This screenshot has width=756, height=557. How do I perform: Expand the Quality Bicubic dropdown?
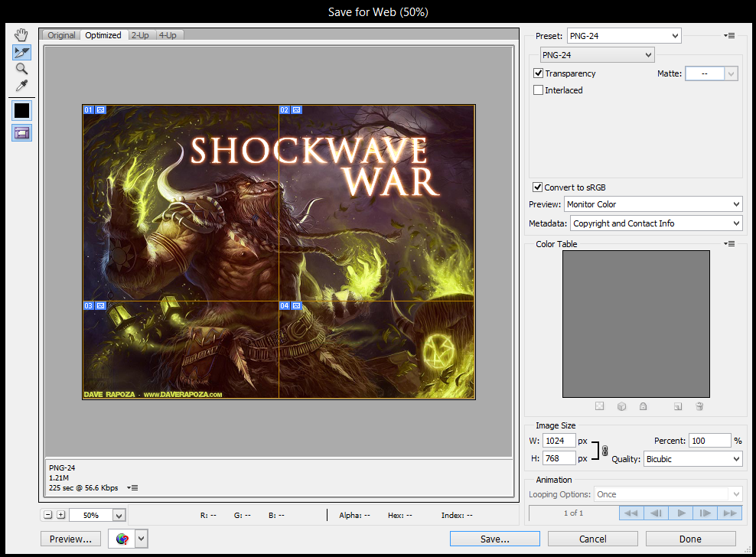tap(692, 459)
